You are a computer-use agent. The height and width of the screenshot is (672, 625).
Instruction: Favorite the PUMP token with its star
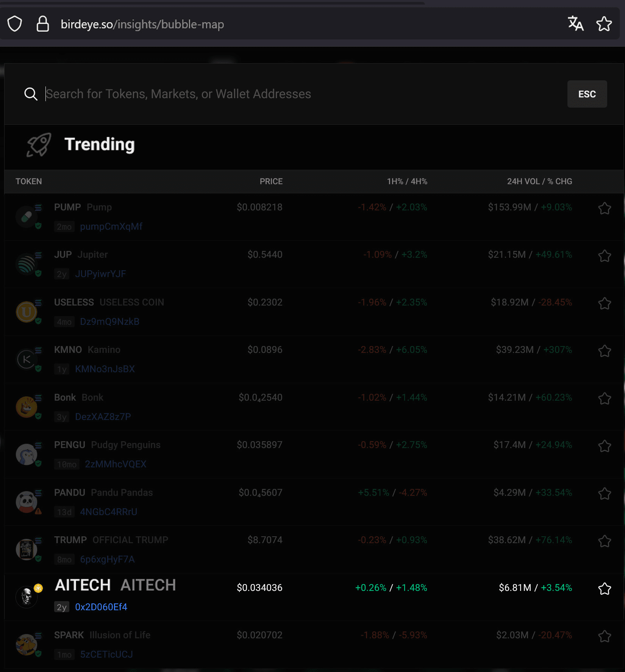(x=605, y=208)
